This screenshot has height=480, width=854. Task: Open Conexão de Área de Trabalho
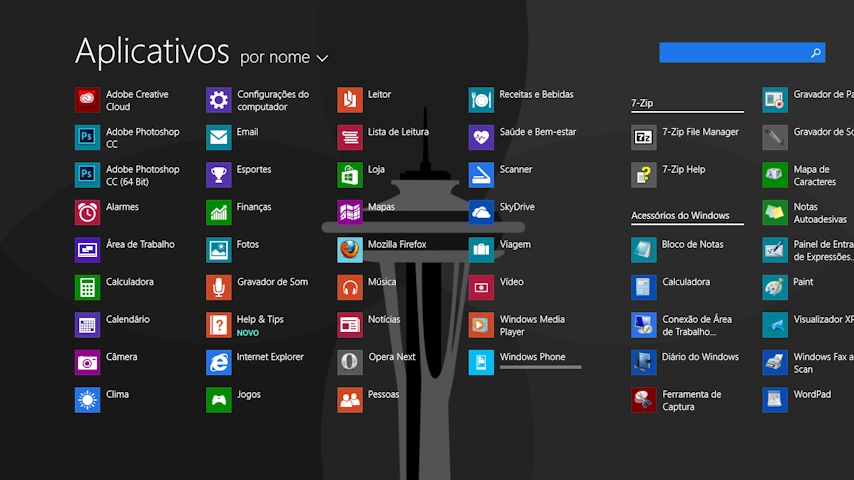(644, 325)
